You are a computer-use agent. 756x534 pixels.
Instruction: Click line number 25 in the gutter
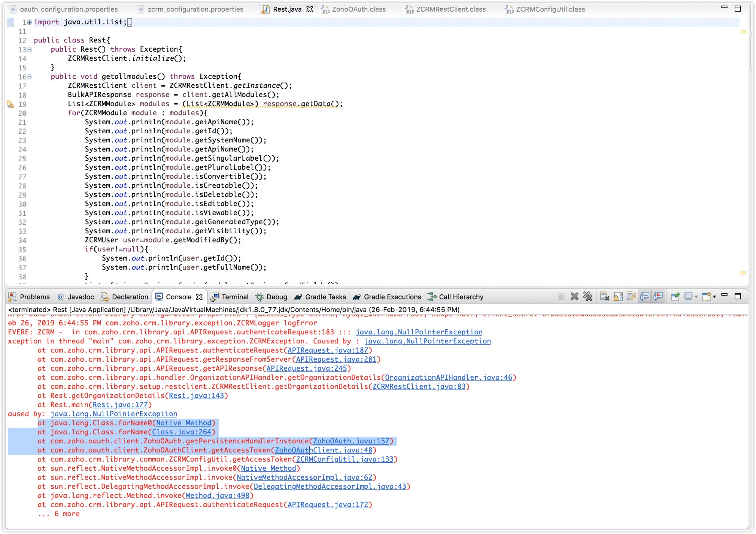coord(22,158)
